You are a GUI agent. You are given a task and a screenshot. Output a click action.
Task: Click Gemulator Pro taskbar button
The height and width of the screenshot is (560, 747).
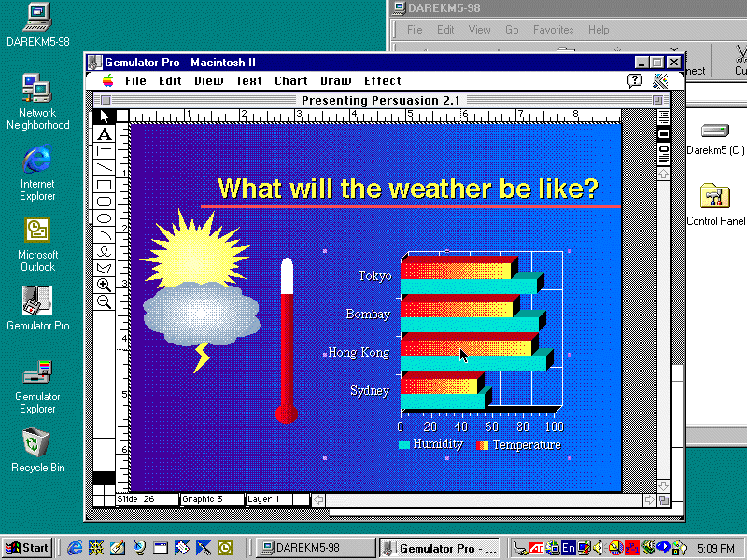pos(439,548)
